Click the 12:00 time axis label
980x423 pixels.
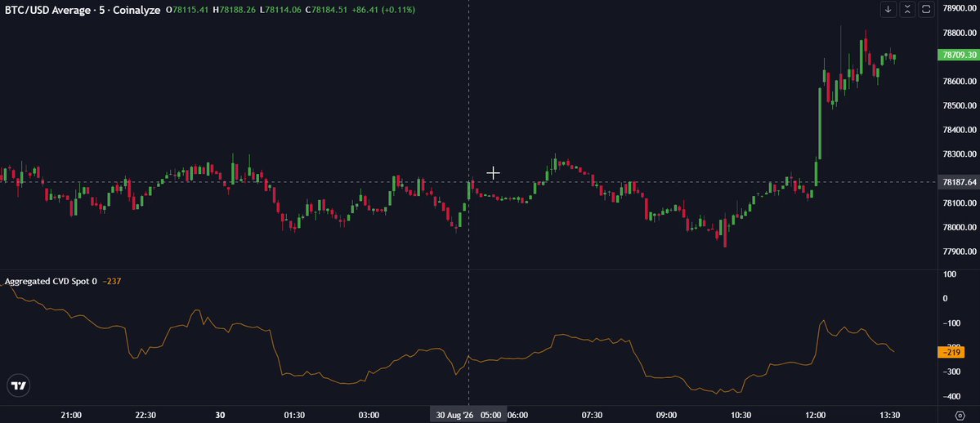(815, 415)
